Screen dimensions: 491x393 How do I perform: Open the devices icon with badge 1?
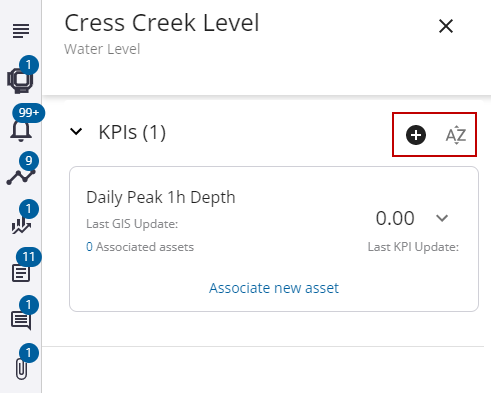[x=21, y=79]
